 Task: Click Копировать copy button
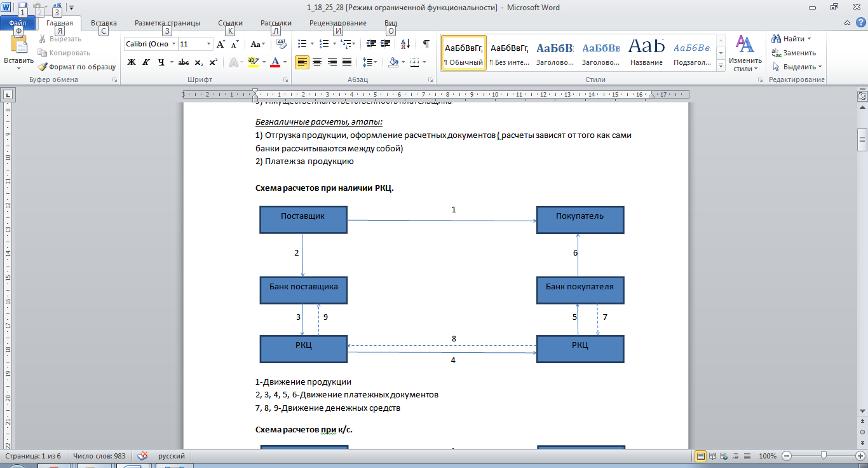(64, 53)
